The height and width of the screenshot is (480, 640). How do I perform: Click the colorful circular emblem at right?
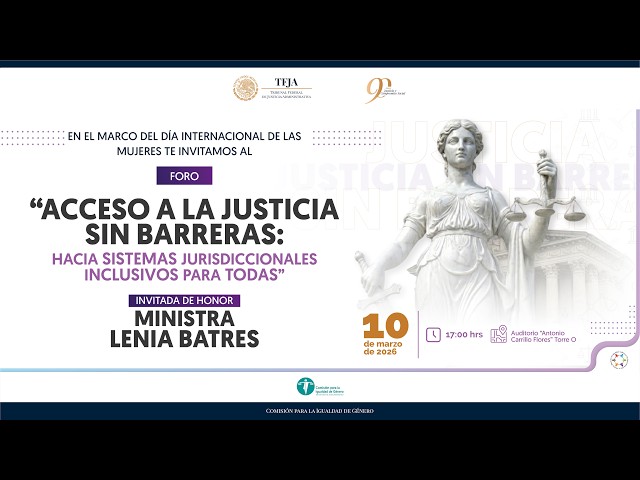coord(619,360)
